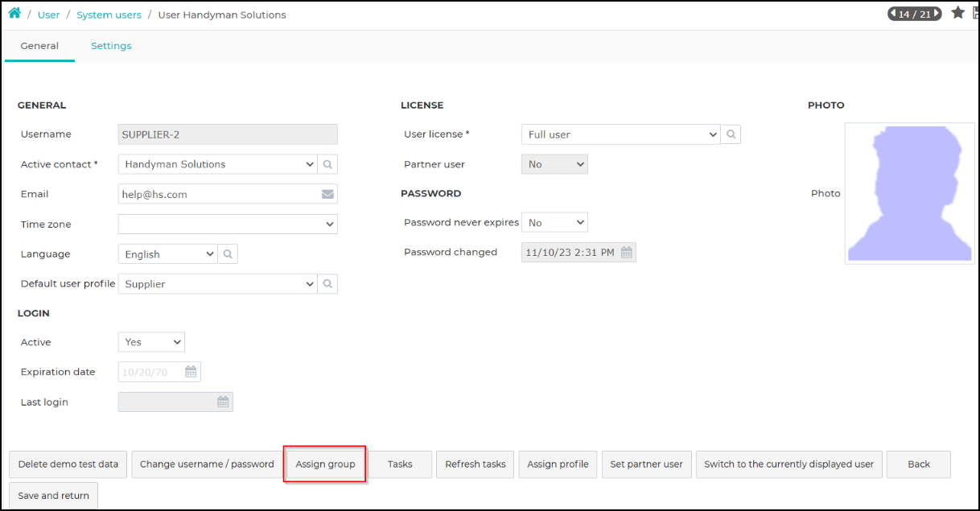Open Password changed calendar icon
Image resolution: width=980 pixels, height=511 pixels.
pyautogui.click(x=627, y=253)
